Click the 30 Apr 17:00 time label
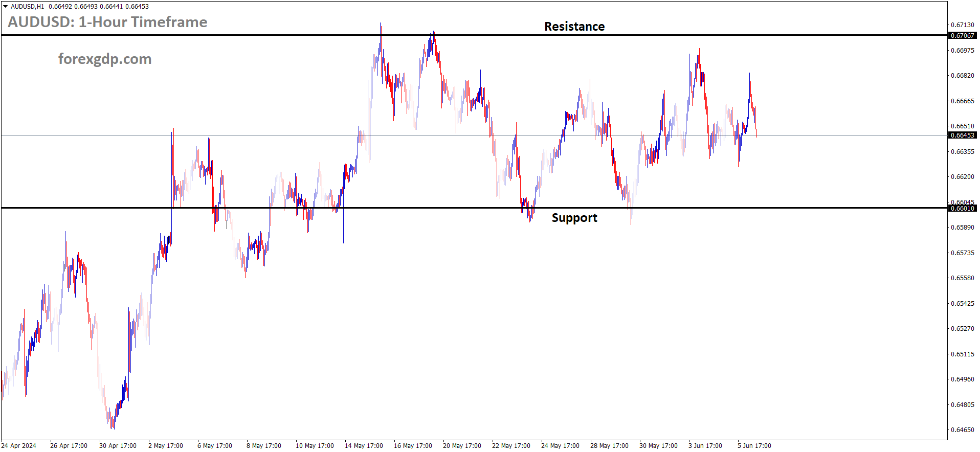The image size is (980, 452). coord(118,446)
